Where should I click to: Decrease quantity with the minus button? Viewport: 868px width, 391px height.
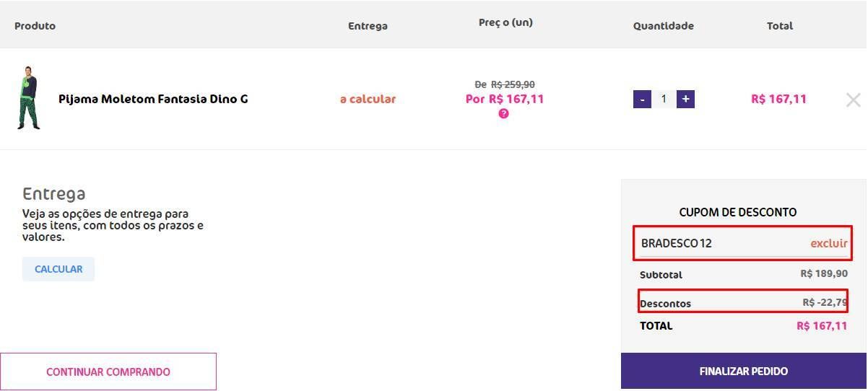(x=642, y=99)
